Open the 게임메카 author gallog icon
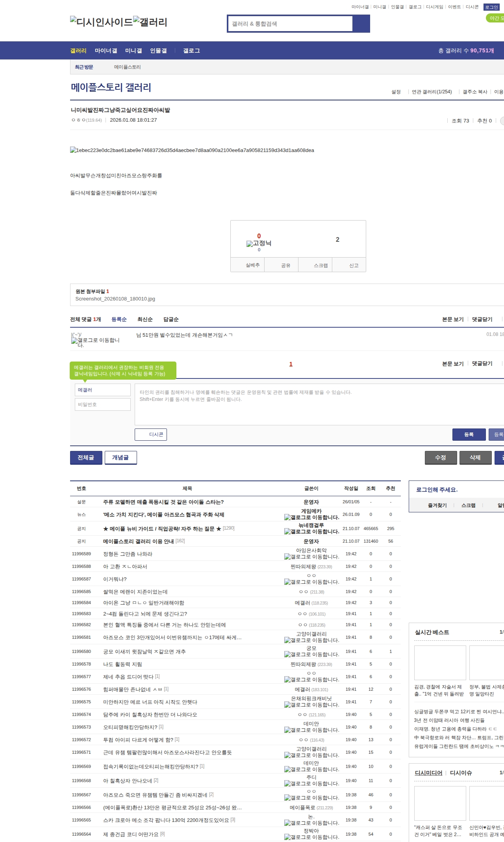The height and width of the screenshot is (842, 504). tap(287, 517)
